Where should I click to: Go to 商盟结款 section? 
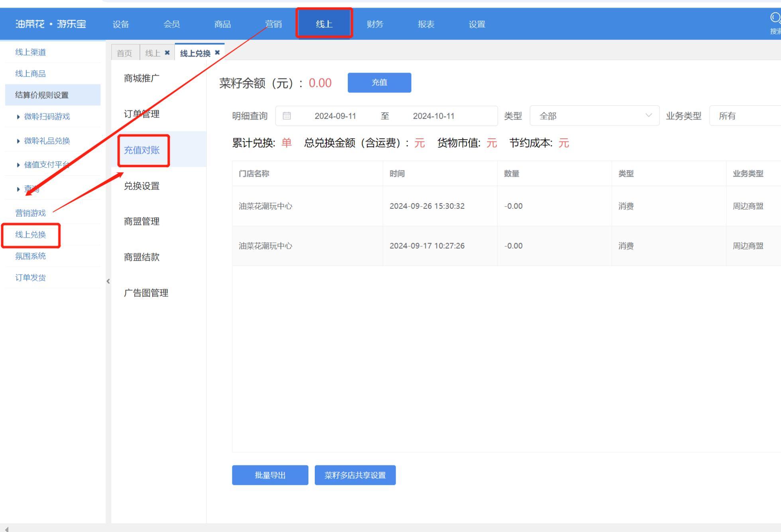(x=141, y=257)
